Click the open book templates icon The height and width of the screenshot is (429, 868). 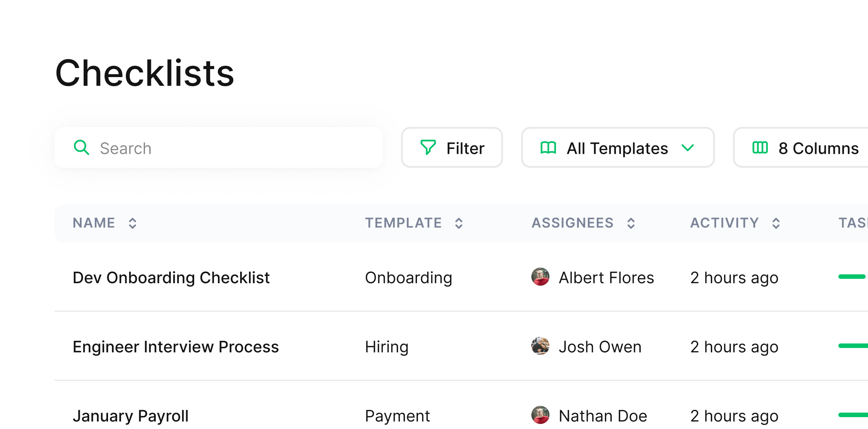548,148
